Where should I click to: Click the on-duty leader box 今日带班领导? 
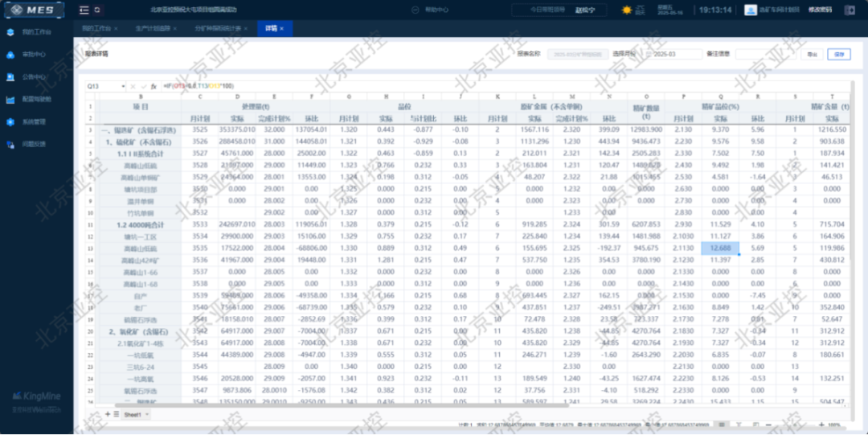[x=559, y=10]
